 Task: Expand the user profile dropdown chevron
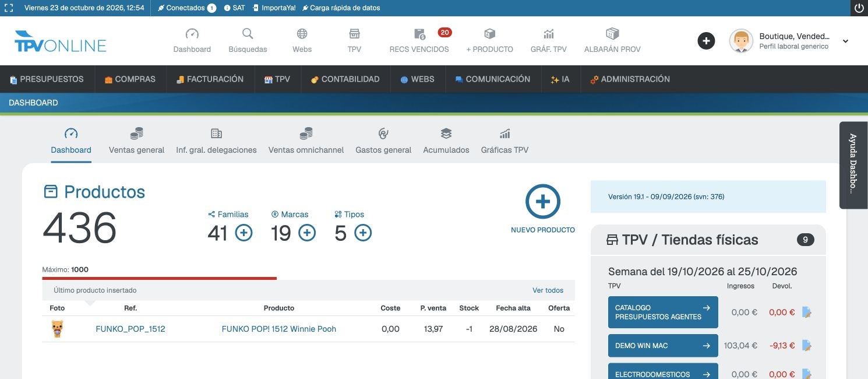coord(845,41)
